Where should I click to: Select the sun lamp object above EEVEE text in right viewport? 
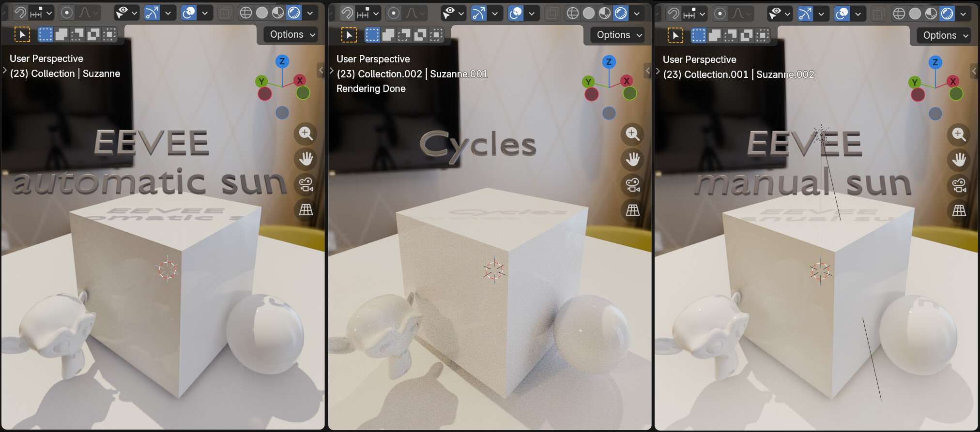coord(821,135)
